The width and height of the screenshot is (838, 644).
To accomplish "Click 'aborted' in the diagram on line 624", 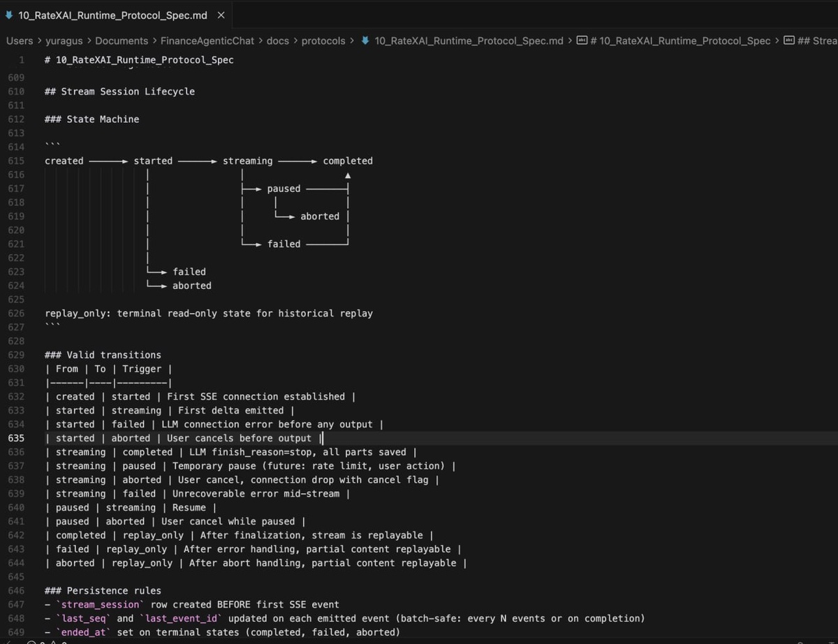I will (x=192, y=286).
